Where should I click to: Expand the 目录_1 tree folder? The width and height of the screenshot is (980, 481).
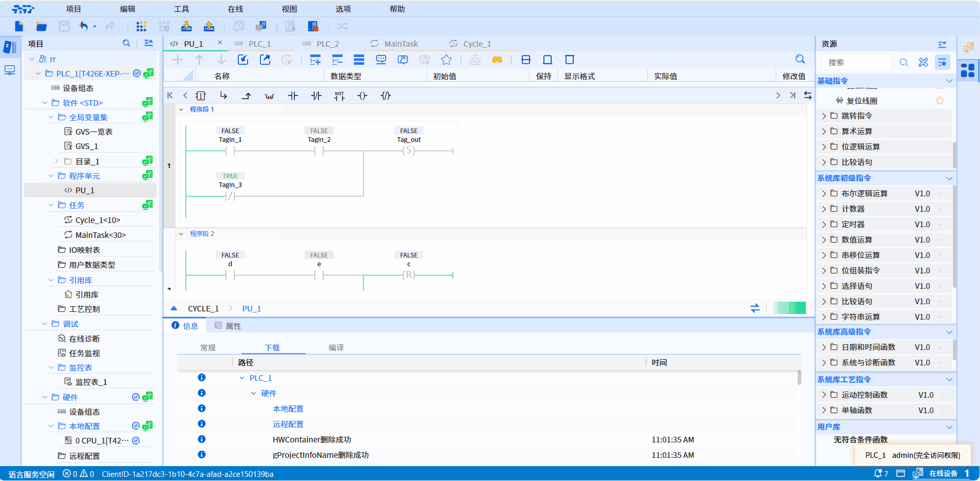tap(56, 161)
